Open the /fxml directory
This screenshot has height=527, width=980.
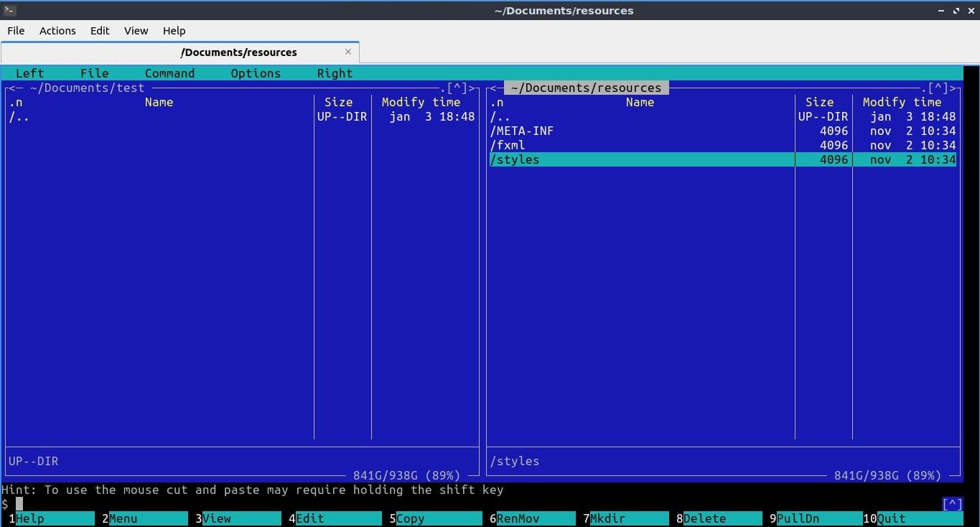(508, 145)
